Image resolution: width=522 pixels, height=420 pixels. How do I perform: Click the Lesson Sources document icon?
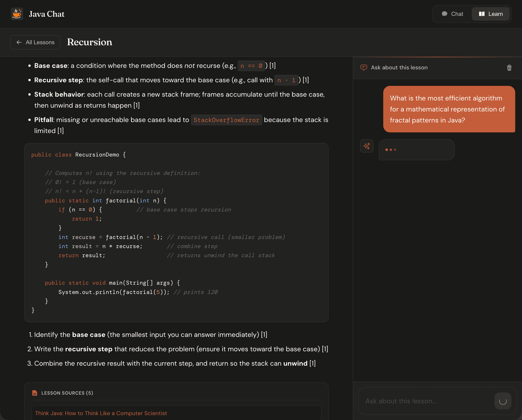coord(35,393)
